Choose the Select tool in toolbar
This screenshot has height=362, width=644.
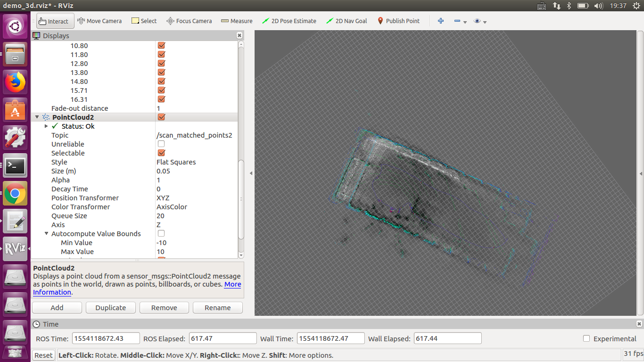pos(144,21)
